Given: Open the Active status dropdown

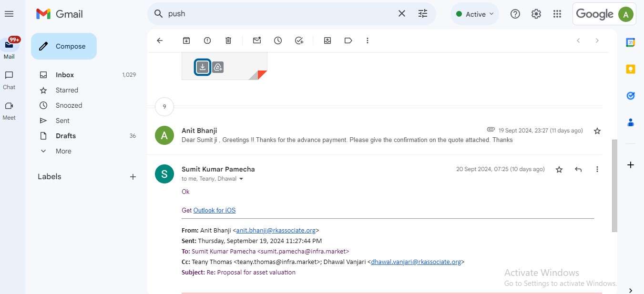Looking at the screenshot, I should 475,14.
